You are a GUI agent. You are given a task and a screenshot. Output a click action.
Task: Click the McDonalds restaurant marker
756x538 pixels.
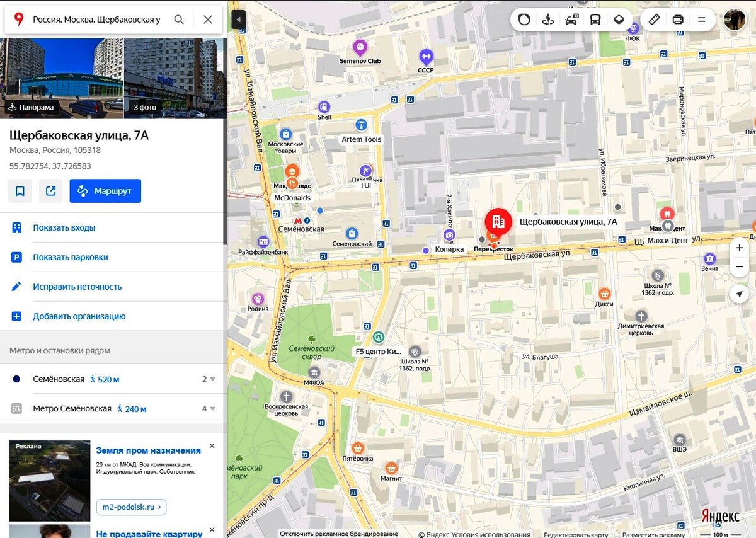(x=292, y=183)
